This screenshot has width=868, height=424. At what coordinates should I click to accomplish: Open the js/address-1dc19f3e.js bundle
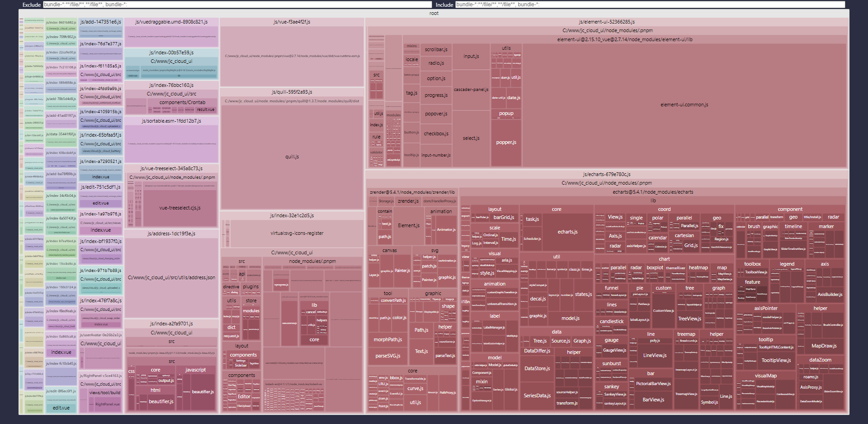click(171, 233)
